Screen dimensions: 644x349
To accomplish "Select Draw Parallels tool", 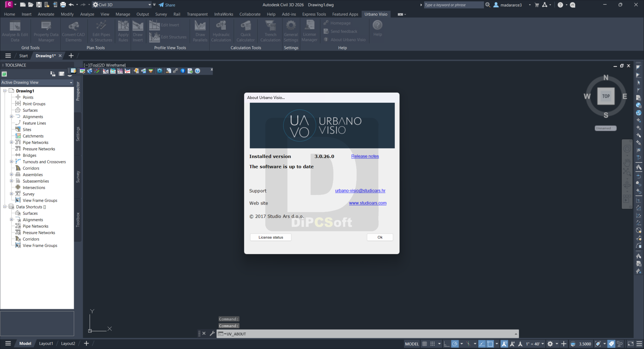I will (200, 31).
